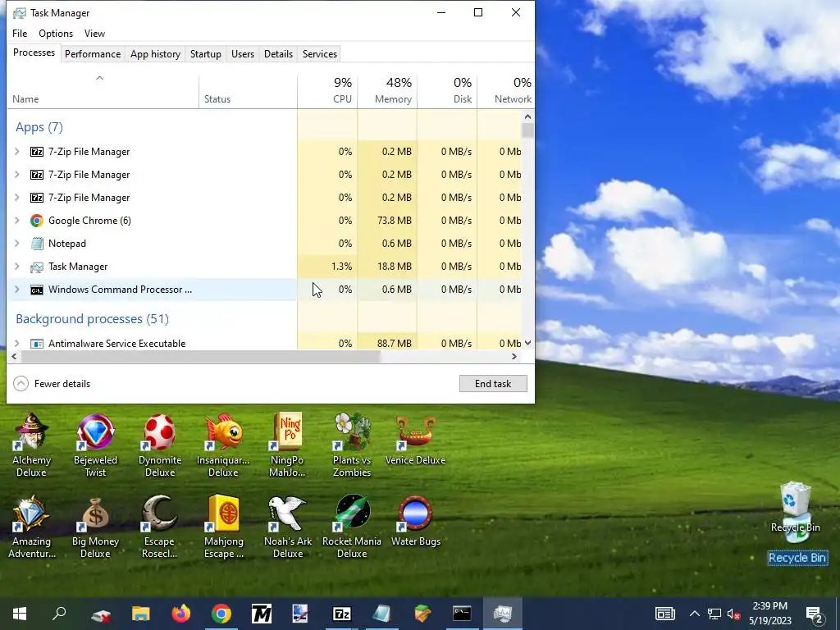
Task: Sort by the Memory column header
Action: (387, 91)
